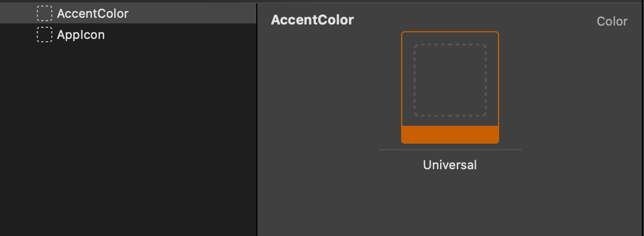Click the orange top border of color well
The width and height of the screenshot is (644, 236).
pos(450,32)
